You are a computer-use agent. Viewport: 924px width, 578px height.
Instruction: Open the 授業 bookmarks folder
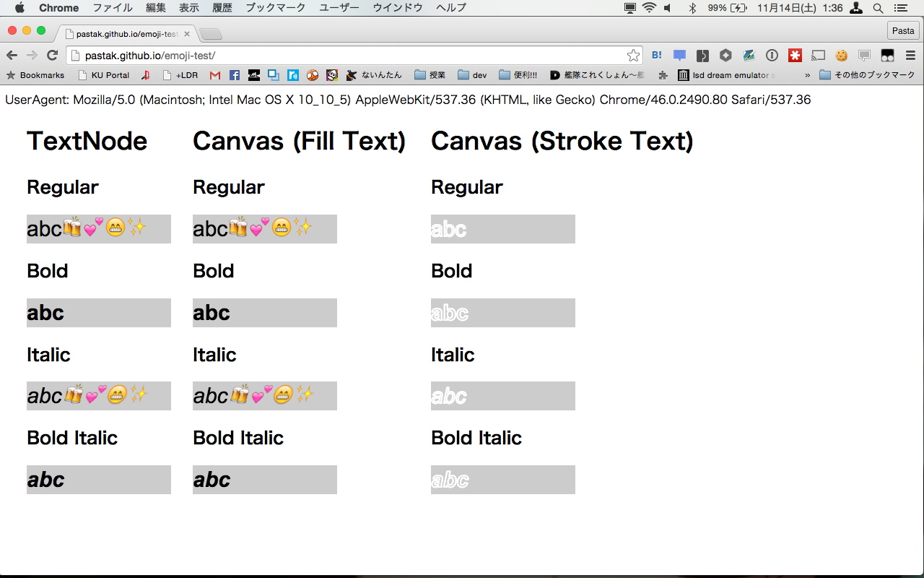point(430,75)
